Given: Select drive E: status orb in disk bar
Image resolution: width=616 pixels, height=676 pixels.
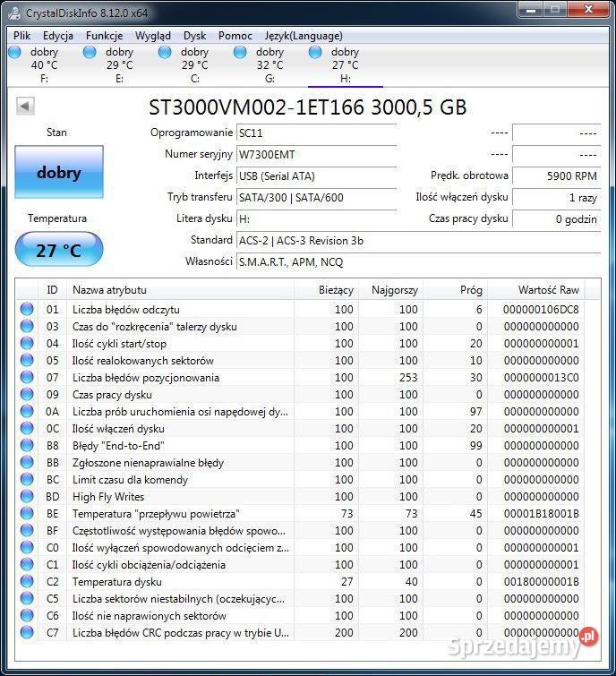Looking at the screenshot, I should click(x=90, y=53).
